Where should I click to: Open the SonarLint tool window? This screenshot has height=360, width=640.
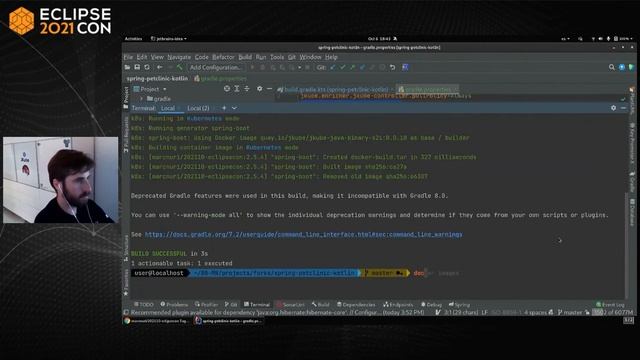pos(291,304)
